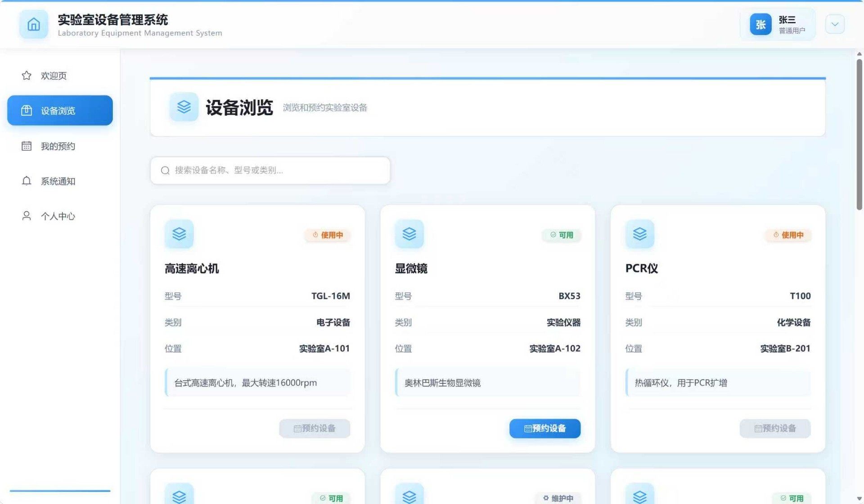Open the 设备浏览 menu item
The width and height of the screenshot is (864, 504).
click(60, 111)
